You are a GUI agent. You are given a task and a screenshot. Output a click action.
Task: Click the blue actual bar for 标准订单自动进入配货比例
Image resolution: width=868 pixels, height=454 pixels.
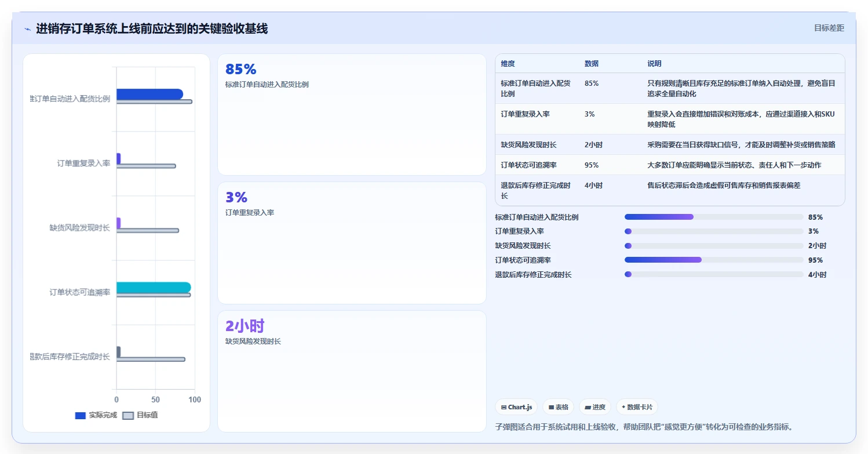coord(149,94)
